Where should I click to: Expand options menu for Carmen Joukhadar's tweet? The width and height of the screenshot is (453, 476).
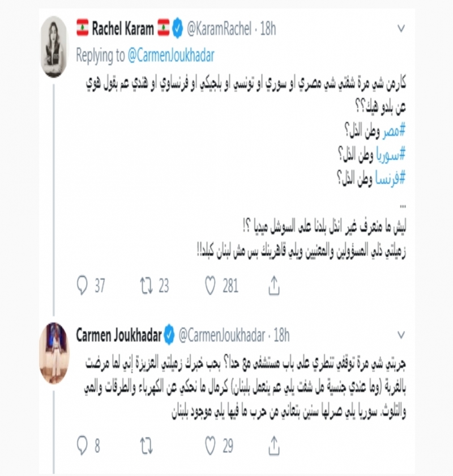(401, 335)
